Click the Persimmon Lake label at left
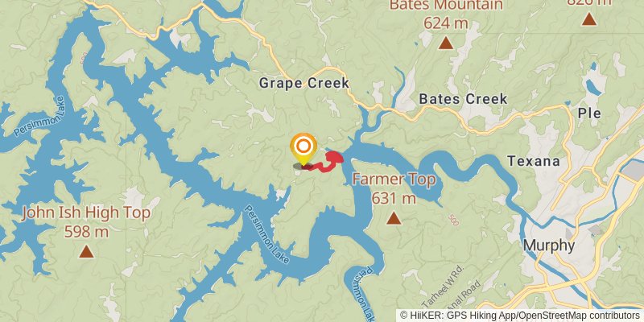 tap(39, 116)
